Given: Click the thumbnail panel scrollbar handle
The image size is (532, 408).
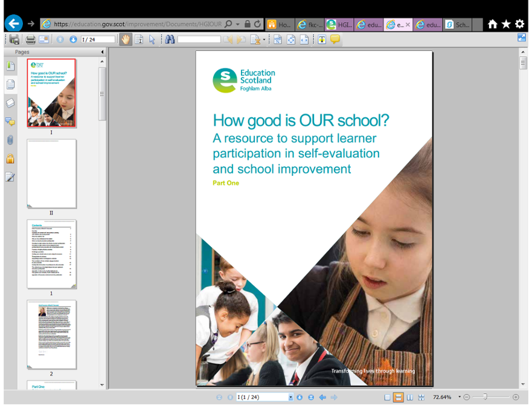Looking at the screenshot, I should 102,94.
